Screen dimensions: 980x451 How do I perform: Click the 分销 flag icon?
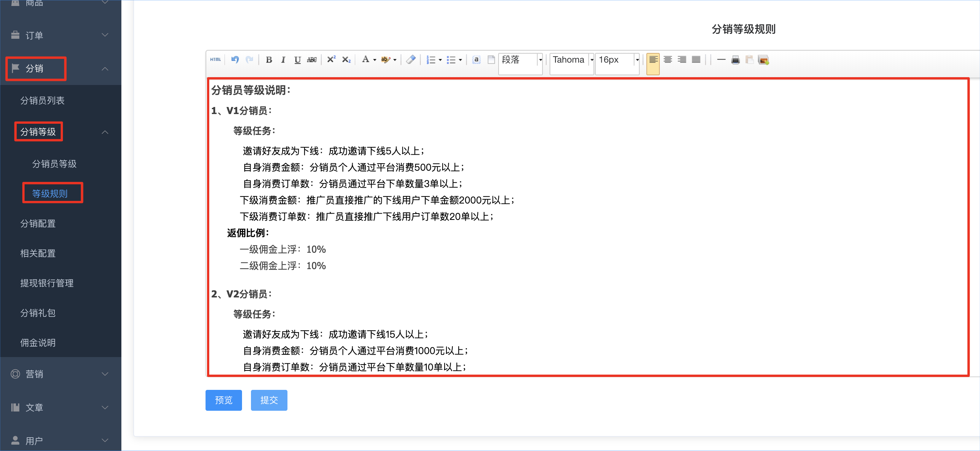tap(15, 68)
